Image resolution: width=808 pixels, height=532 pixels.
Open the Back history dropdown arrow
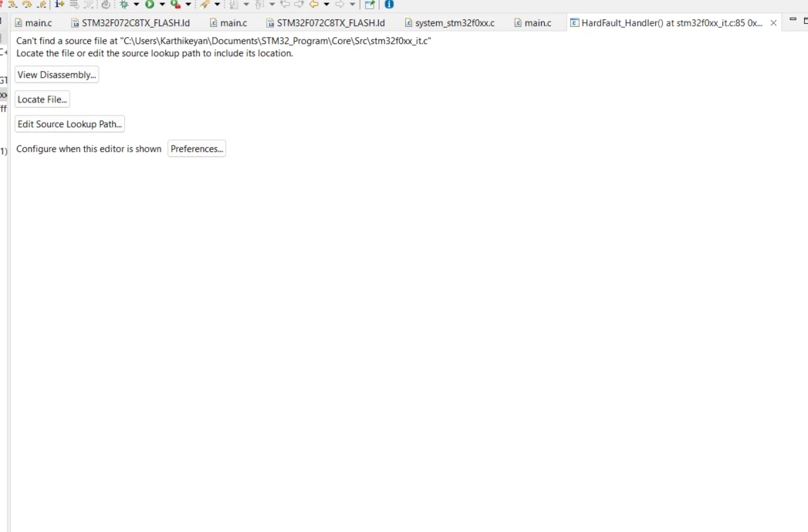326,4
